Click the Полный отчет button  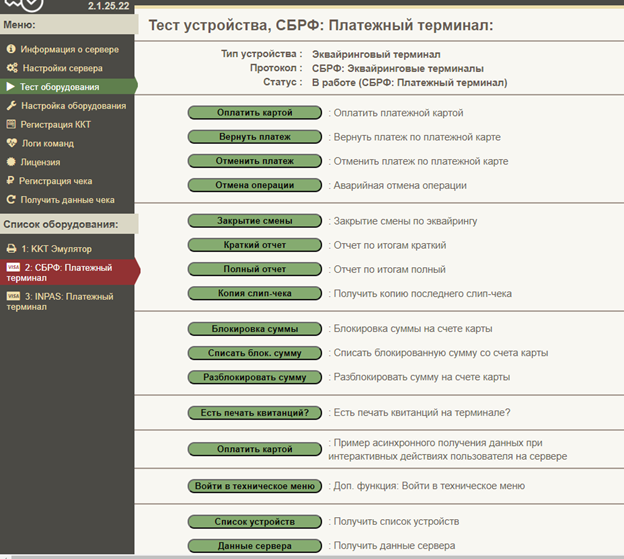point(255,269)
